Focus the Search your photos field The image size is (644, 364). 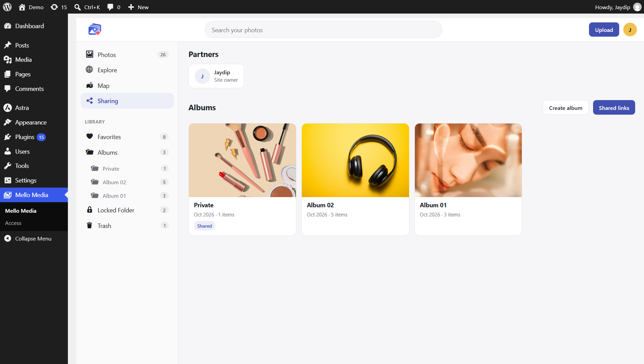pyautogui.click(x=323, y=30)
